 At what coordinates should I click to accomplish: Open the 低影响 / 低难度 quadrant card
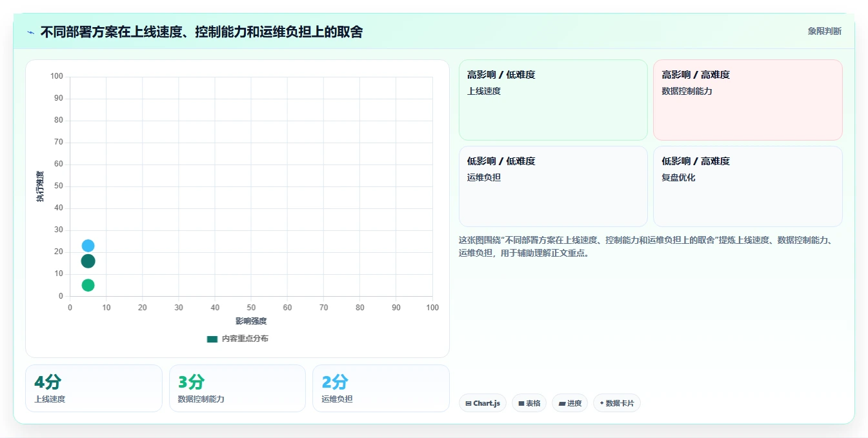pyautogui.click(x=553, y=186)
